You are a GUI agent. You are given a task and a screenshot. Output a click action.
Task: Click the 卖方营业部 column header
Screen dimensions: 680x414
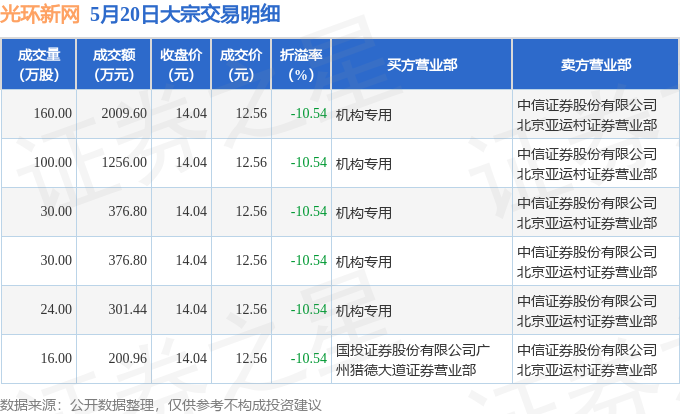(x=596, y=65)
